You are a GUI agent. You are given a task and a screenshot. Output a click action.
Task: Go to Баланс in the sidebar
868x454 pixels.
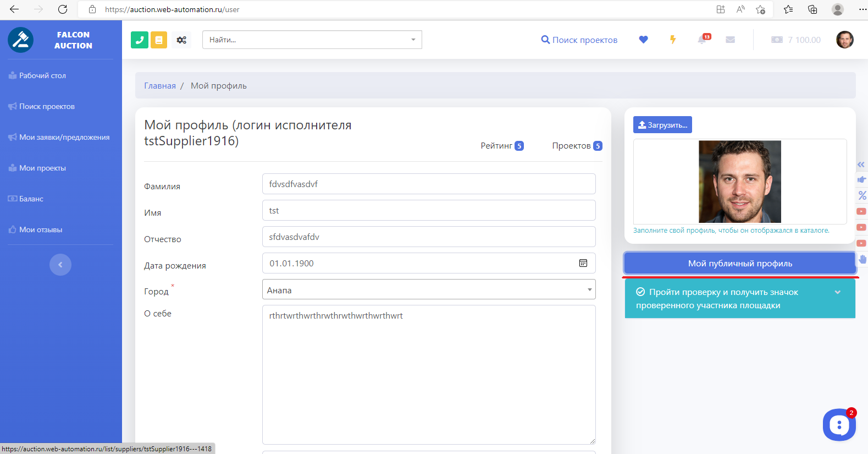point(31,199)
